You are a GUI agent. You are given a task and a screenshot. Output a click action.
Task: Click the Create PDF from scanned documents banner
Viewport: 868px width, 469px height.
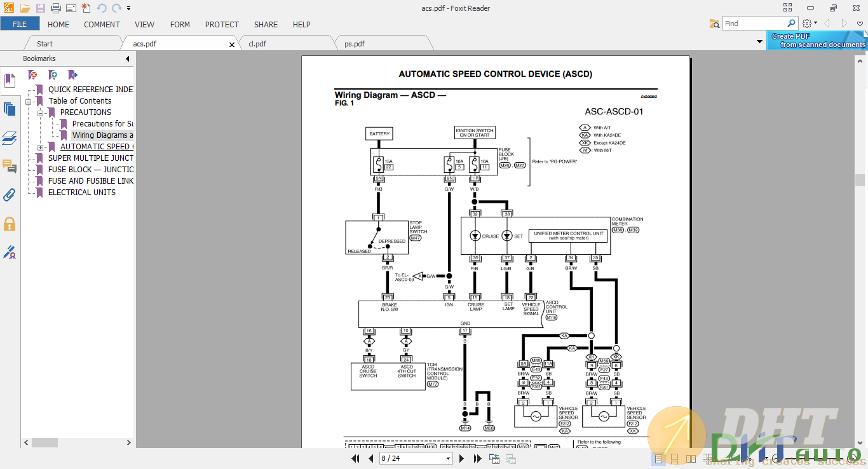pyautogui.click(x=817, y=41)
